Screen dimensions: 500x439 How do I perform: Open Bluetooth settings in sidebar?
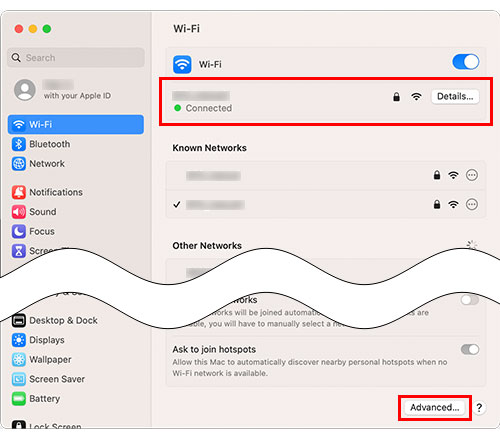76,144
